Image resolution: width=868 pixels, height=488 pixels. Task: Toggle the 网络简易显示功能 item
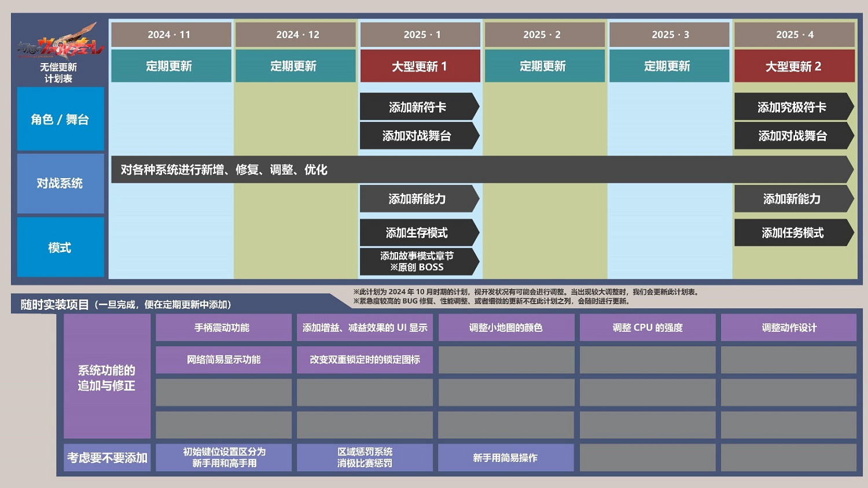coord(223,360)
